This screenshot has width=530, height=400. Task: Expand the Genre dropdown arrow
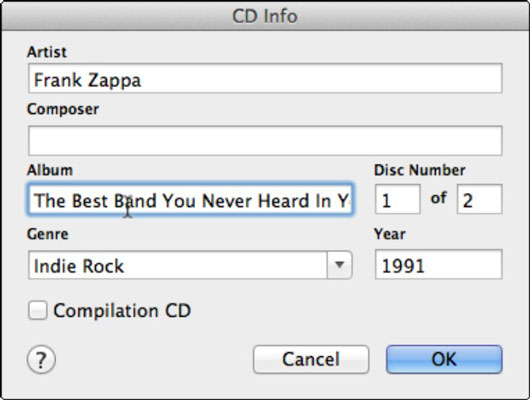pyautogui.click(x=339, y=265)
